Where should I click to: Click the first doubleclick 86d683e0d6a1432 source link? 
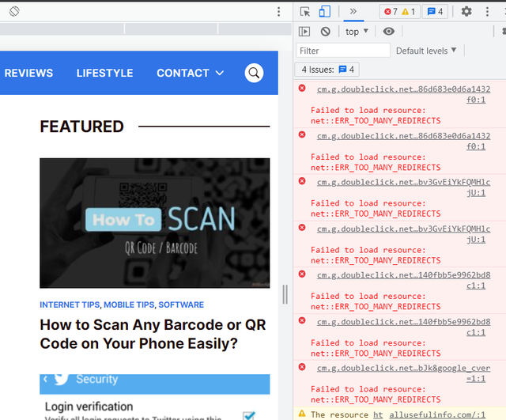pyautogui.click(x=403, y=94)
